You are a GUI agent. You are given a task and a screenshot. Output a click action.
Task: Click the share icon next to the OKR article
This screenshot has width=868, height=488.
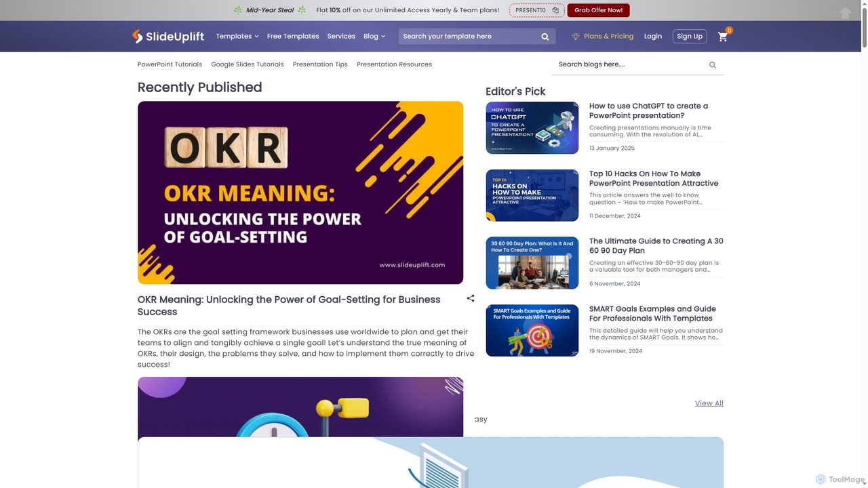[471, 298]
